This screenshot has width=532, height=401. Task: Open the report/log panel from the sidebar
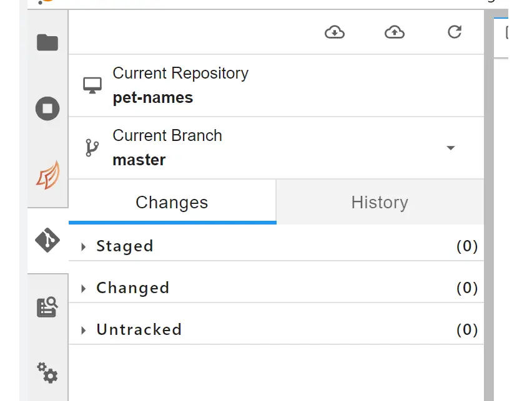[x=46, y=307]
